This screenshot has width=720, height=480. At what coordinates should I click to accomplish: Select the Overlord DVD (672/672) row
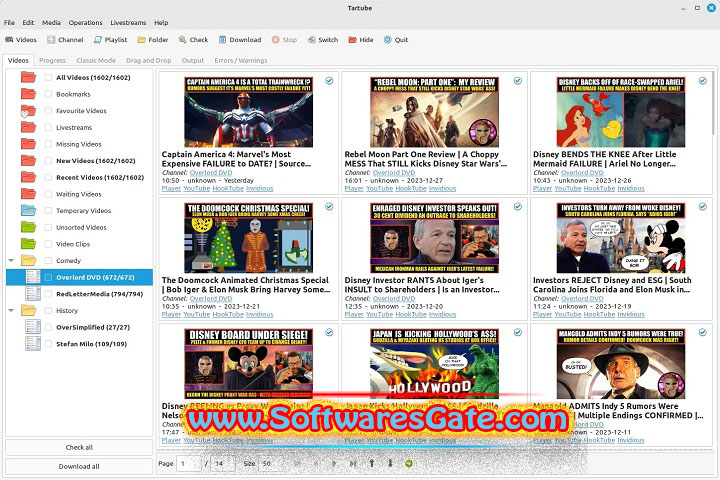coord(79,277)
